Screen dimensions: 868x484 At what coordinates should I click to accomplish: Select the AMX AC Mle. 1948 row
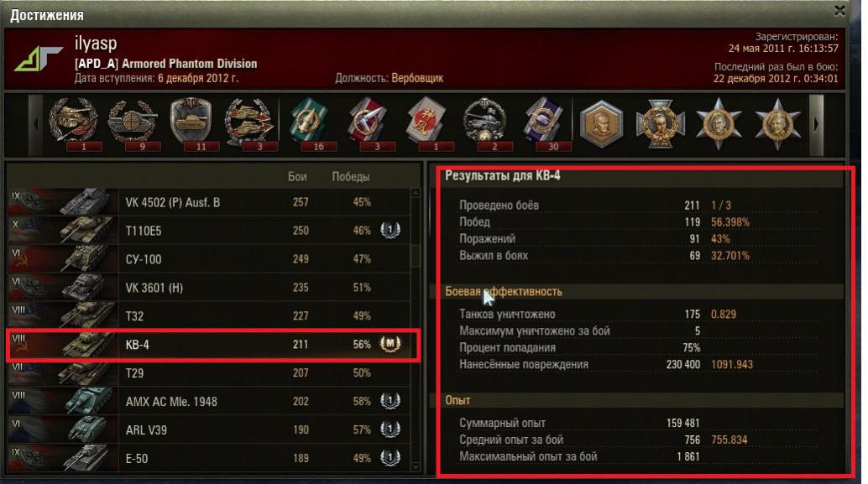(x=209, y=401)
